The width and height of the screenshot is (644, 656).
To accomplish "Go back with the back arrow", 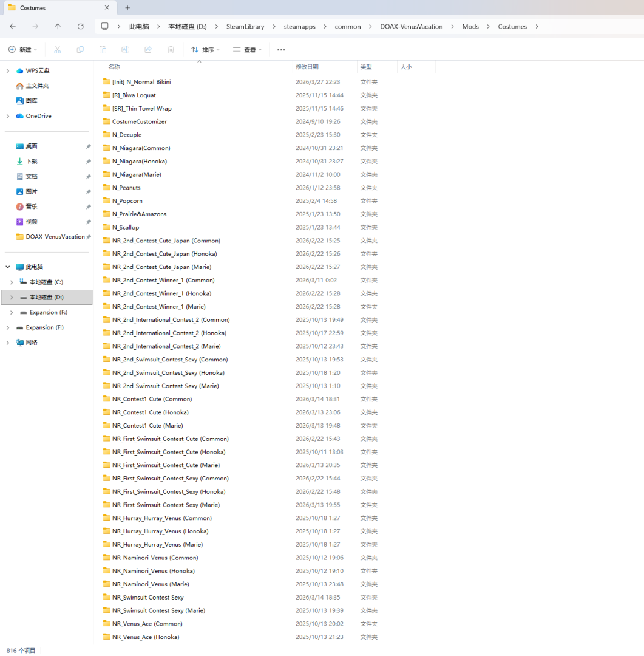I will pyautogui.click(x=13, y=26).
